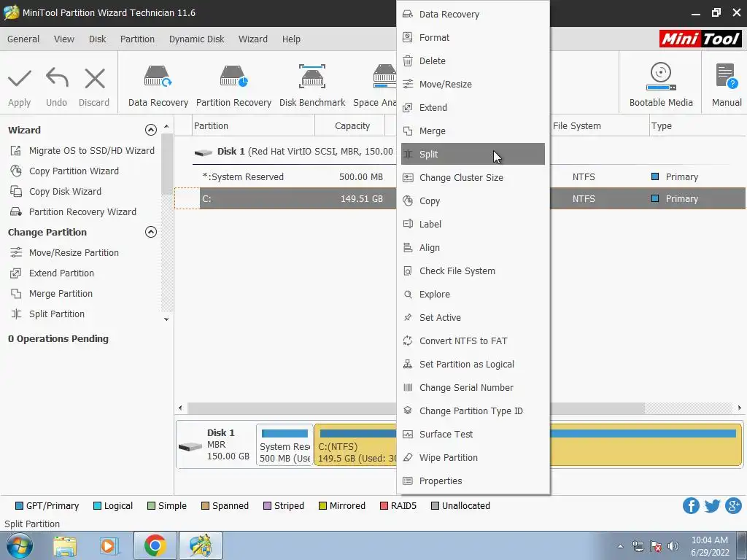The height and width of the screenshot is (560, 747).
Task: Open the Dynamic Disk menu
Action: [196, 39]
